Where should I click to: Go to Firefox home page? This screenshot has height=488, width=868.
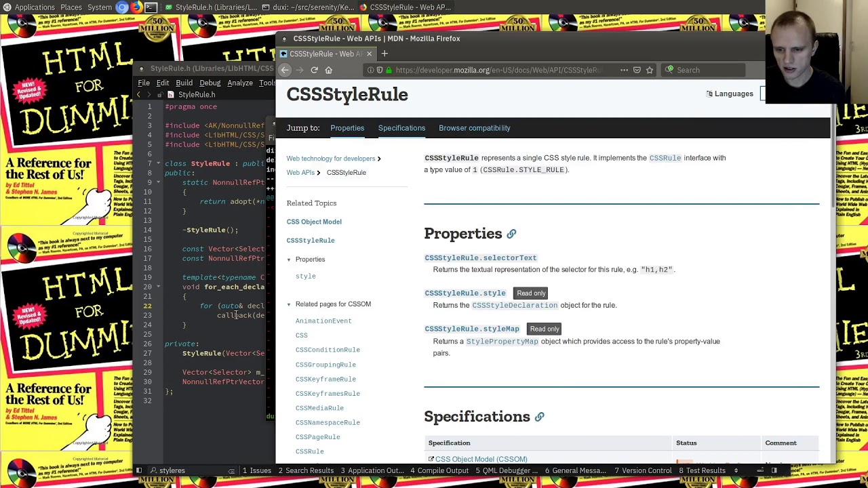tap(329, 70)
